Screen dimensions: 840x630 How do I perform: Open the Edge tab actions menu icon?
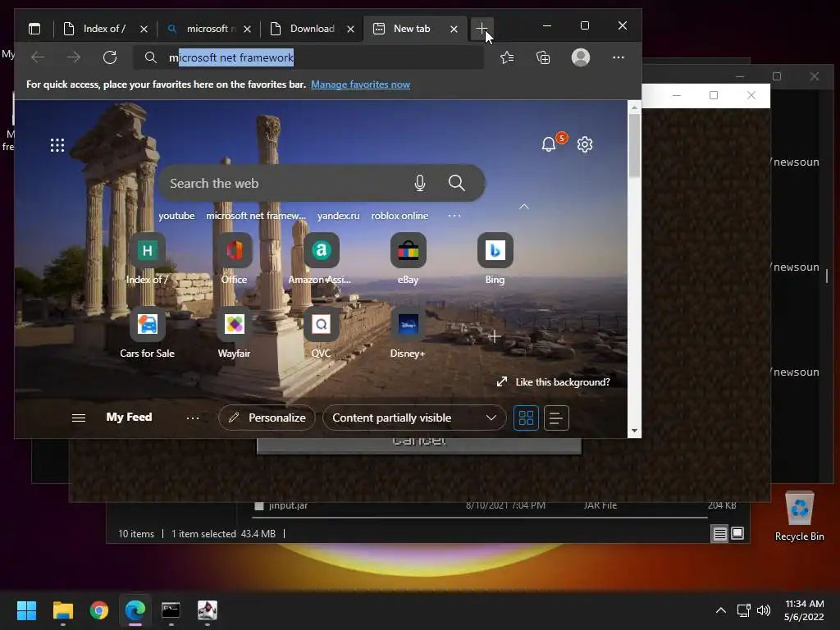click(x=34, y=29)
